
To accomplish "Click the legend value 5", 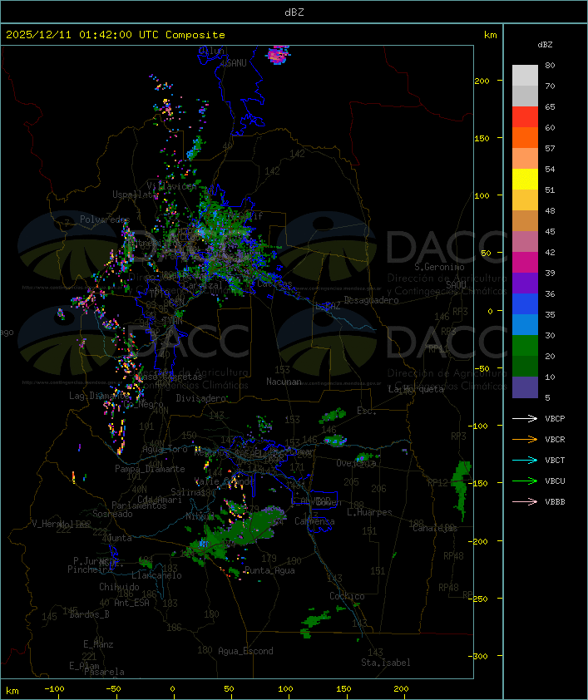I will click(x=547, y=397).
